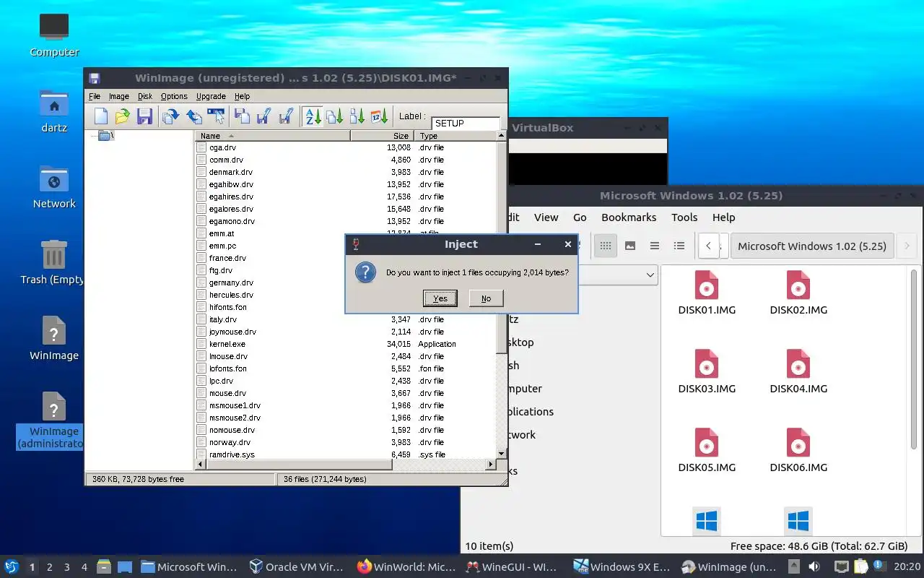Open the Options menu in WinImage

coord(174,96)
